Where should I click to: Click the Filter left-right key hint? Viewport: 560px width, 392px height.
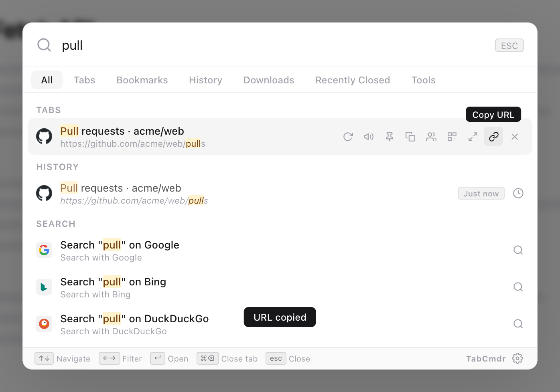(x=109, y=358)
